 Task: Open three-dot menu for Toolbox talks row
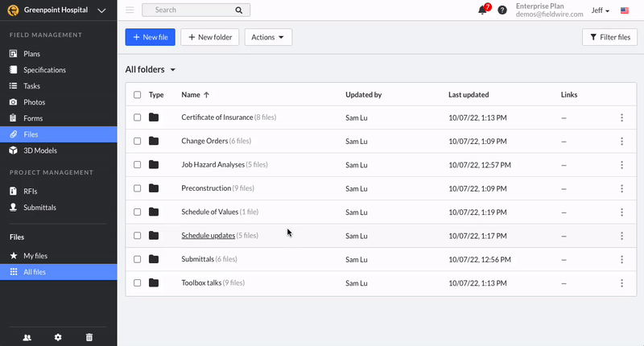621,283
